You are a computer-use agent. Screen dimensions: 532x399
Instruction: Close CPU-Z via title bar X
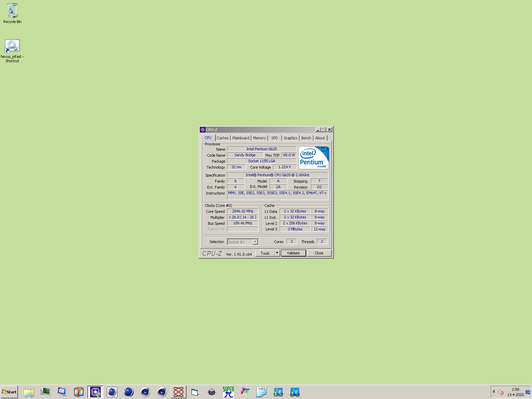click(x=330, y=130)
